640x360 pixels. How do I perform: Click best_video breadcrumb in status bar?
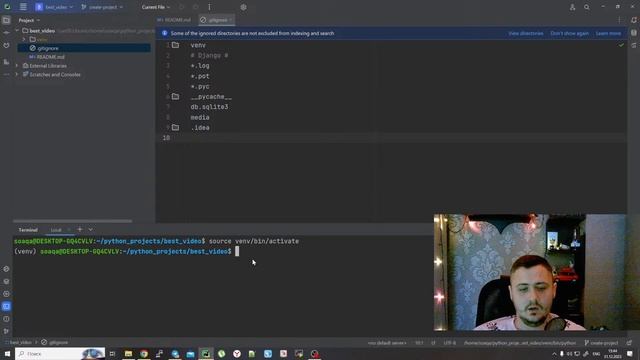click(20, 342)
